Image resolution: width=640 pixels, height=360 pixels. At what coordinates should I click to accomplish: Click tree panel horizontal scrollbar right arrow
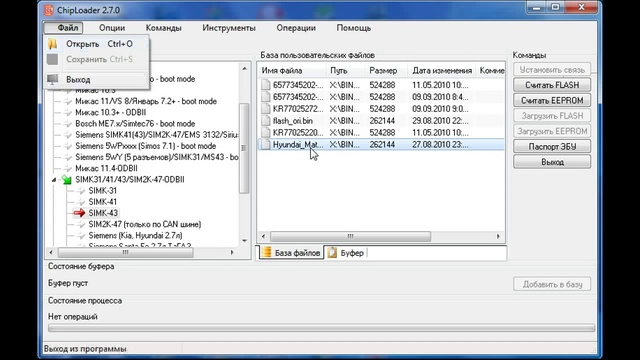pos(232,253)
